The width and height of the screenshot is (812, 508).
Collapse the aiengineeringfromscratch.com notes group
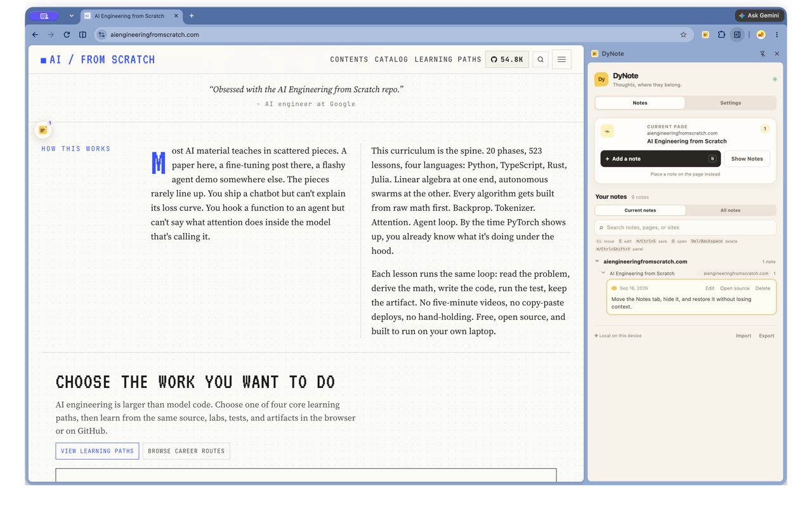point(597,262)
